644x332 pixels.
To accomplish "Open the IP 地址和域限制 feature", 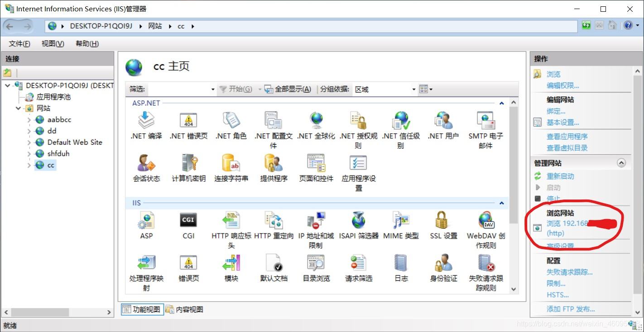I will 316,230.
